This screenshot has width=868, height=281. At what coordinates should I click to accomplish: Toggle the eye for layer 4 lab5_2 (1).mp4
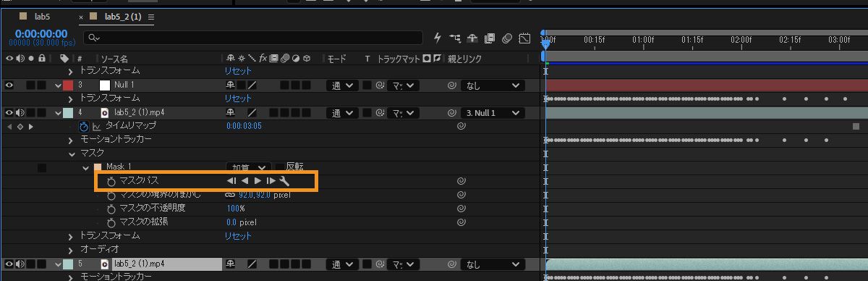point(9,113)
